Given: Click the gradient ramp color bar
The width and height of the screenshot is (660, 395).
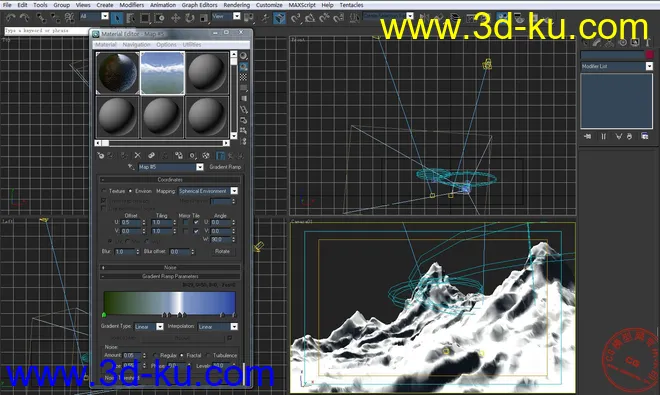Looking at the screenshot, I should 169,302.
